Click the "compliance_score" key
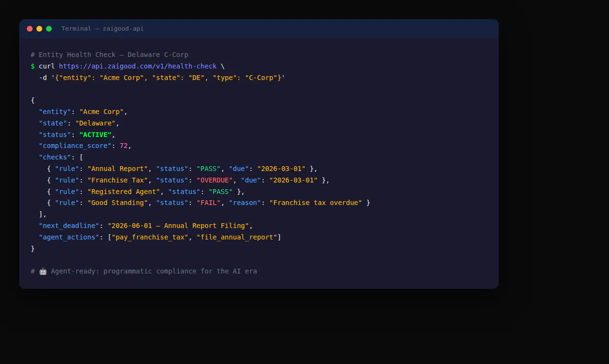The image size is (609, 364). tap(75, 146)
